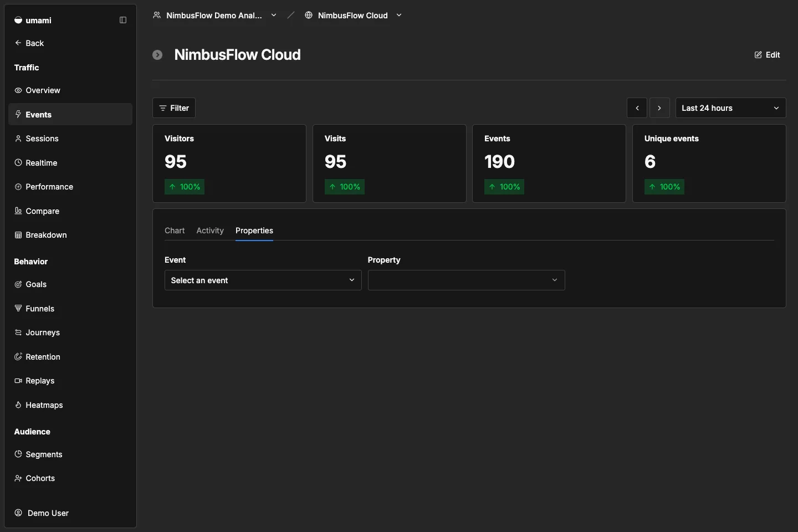798x532 pixels.
Task: Open the Replays page link
Action: 70,381
